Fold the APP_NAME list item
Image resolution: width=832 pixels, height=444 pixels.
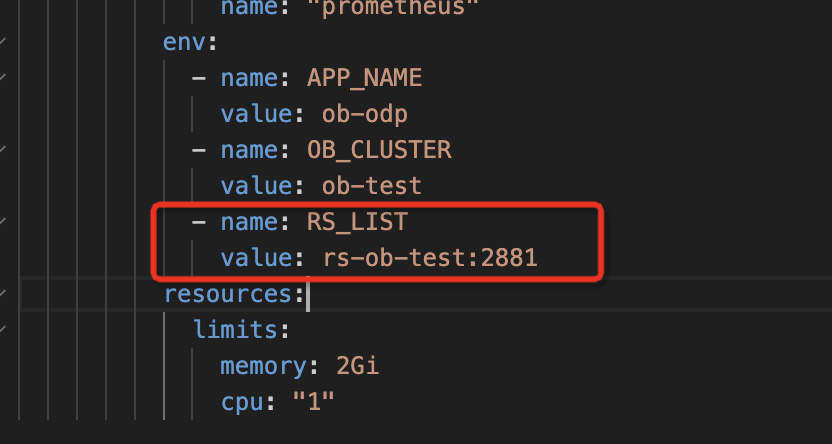(x=3, y=77)
